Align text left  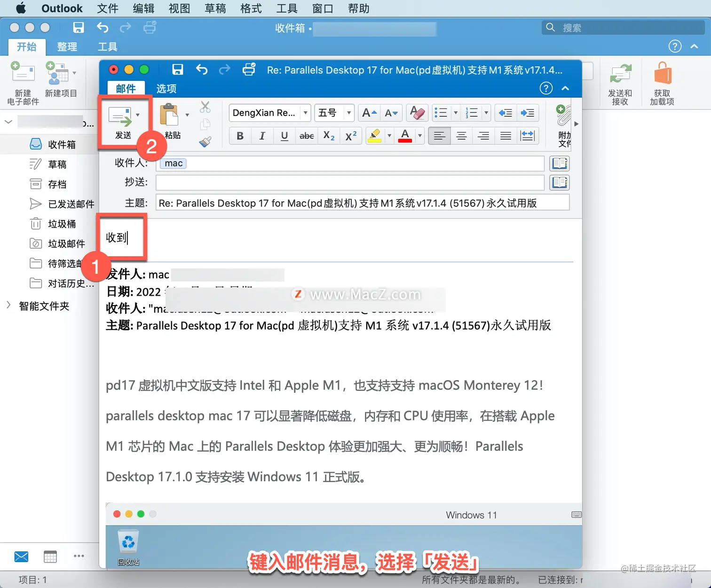[x=439, y=136]
